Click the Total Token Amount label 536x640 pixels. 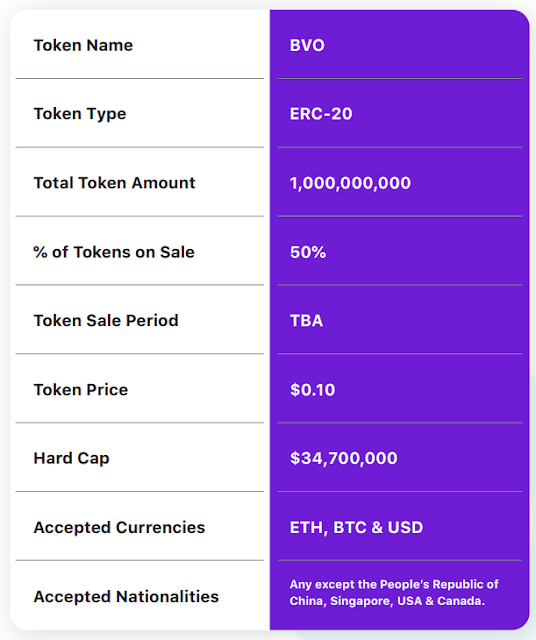(x=114, y=183)
